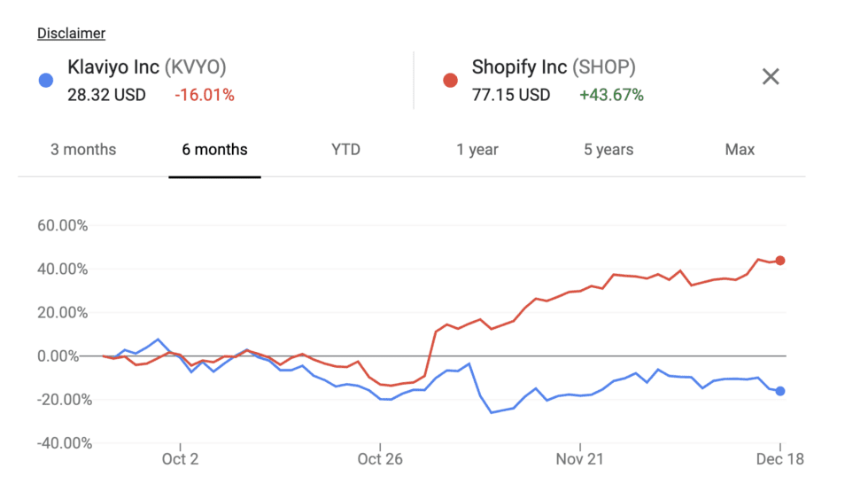The image size is (868, 492).
Task: Click the Dec 18 date axis label
Action: [x=780, y=459]
